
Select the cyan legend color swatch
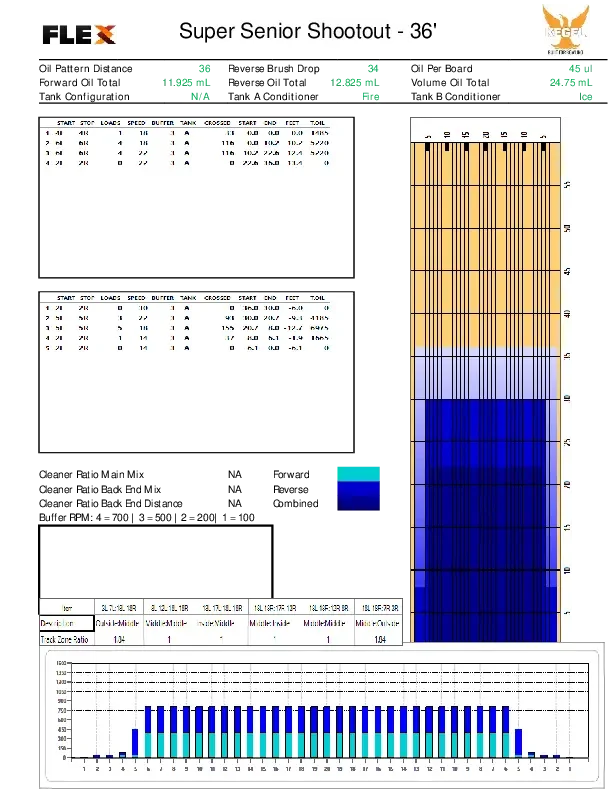[359, 473]
